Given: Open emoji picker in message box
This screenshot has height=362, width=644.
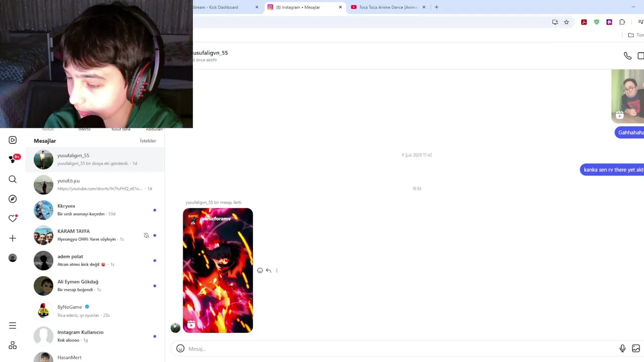Looking at the screenshot, I should point(180,348).
